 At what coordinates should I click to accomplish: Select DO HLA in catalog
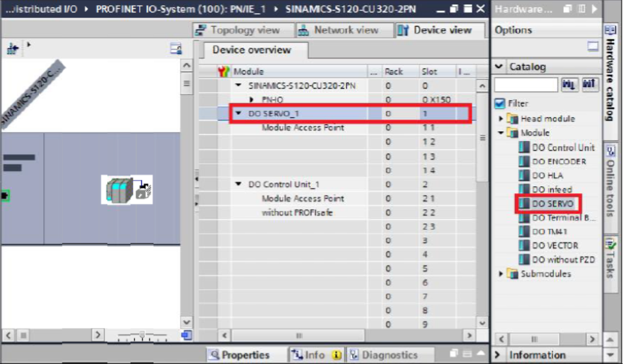(547, 175)
